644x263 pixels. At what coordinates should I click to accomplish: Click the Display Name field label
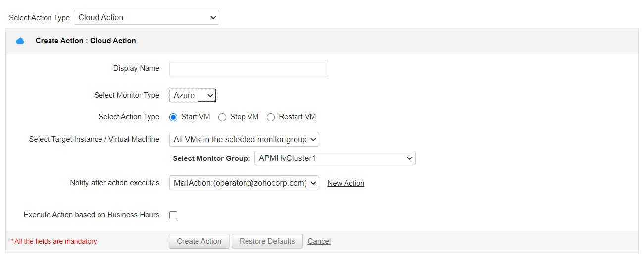tap(136, 68)
